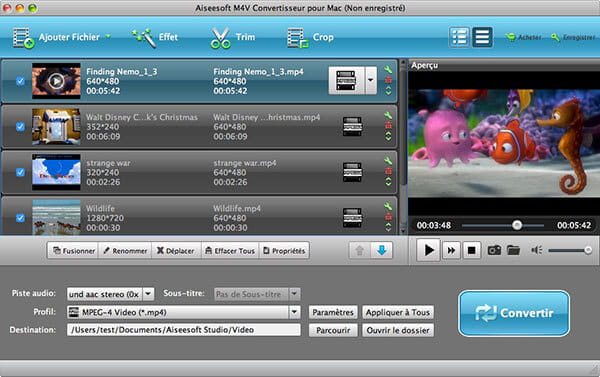Click the Destination path field
This screenshot has height=377, width=600.
click(x=184, y=330)
